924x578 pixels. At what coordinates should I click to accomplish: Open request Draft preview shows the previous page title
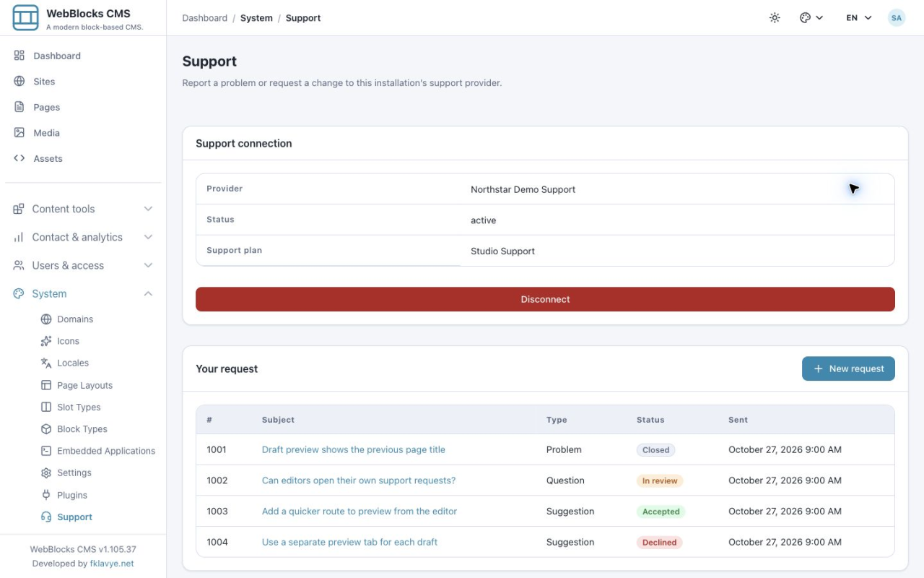[x=353, y=449]
